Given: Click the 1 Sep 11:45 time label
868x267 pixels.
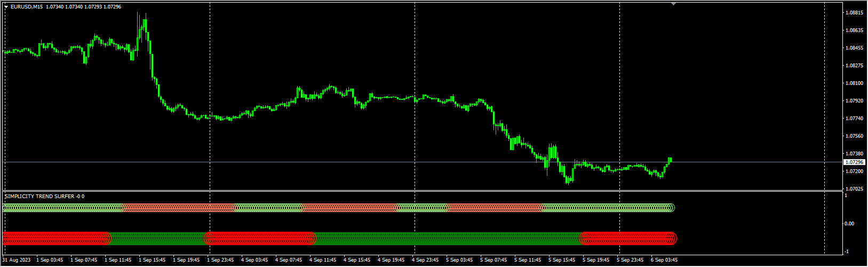Looking at the screenshot, I should [x=118, y=260].
